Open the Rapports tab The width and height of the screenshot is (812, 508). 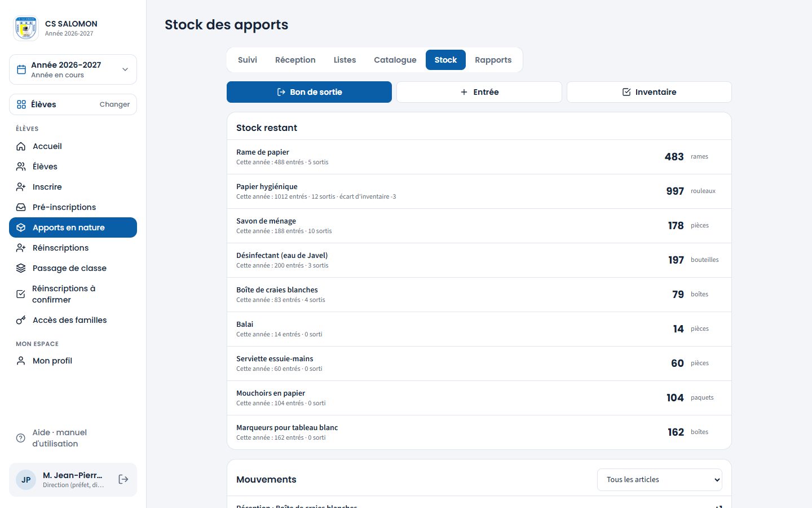493,60
